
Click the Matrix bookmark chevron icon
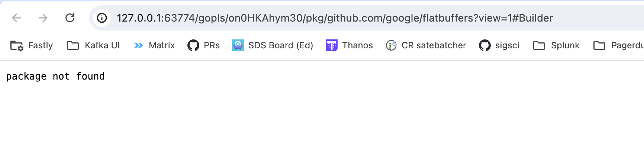click(138, 45)
